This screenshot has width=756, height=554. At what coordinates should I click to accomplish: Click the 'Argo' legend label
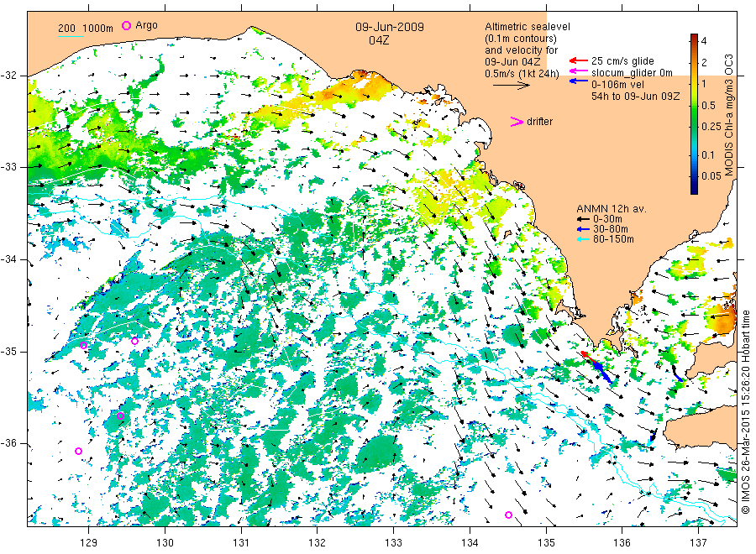pos(146,25)
